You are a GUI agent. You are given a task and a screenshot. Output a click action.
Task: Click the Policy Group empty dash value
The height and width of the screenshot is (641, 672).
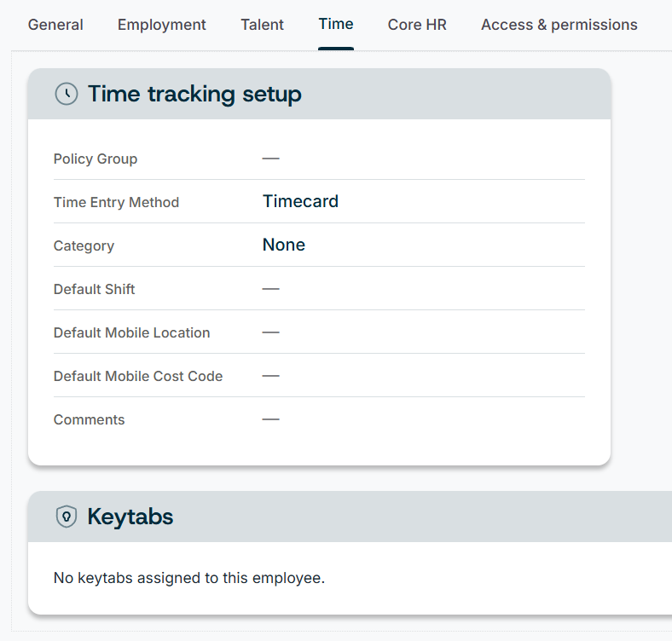[x=271, y=159]
